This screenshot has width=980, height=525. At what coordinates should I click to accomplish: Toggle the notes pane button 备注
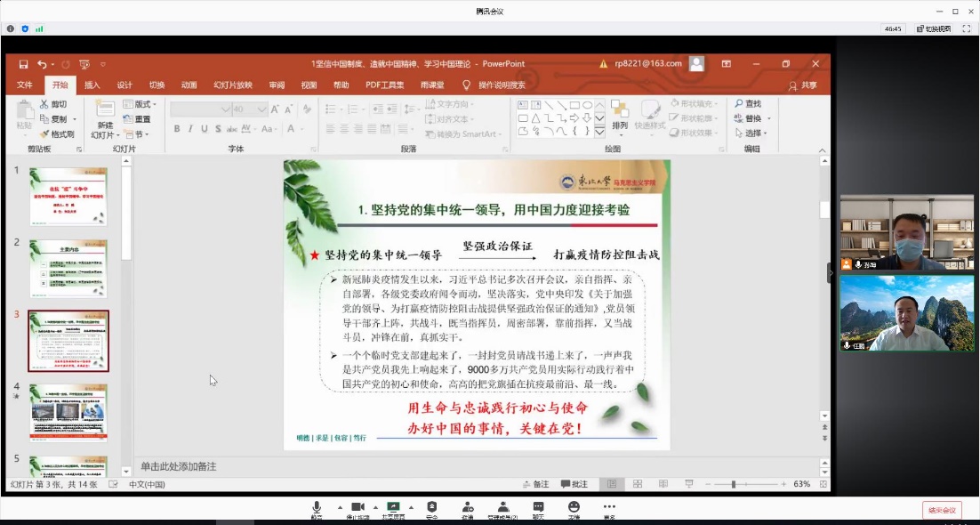pos(536,484)
